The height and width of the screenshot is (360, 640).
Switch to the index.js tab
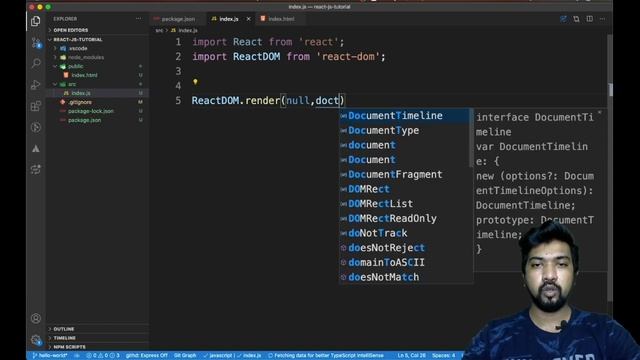(229, 19)
